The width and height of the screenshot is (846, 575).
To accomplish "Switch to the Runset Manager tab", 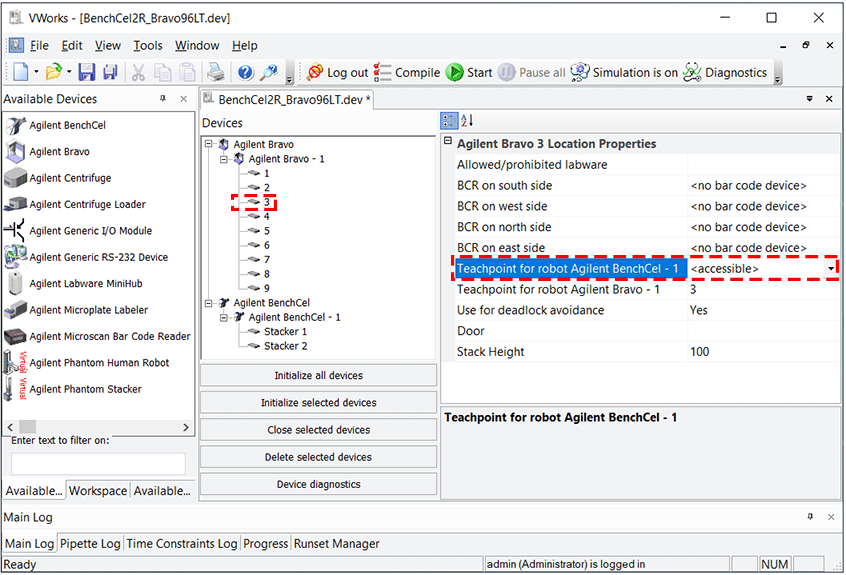I will click(337, 543).
